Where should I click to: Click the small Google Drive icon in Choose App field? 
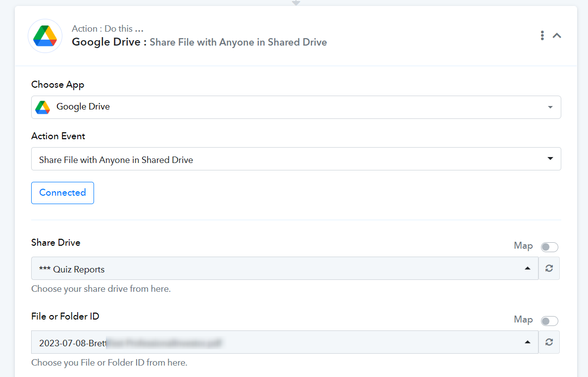coord(43,108)
